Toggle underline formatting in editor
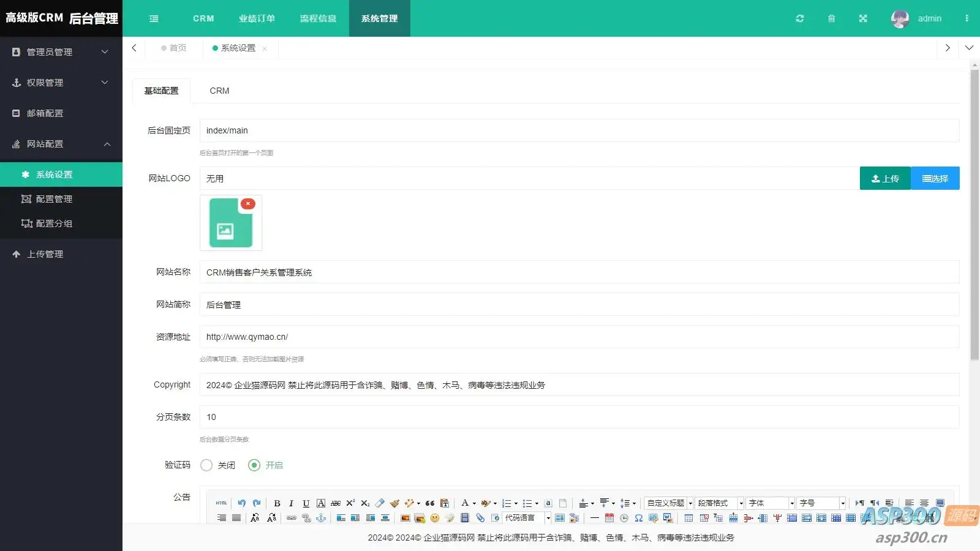The height and width of the screenshot is (551, 980). point(306,503)
